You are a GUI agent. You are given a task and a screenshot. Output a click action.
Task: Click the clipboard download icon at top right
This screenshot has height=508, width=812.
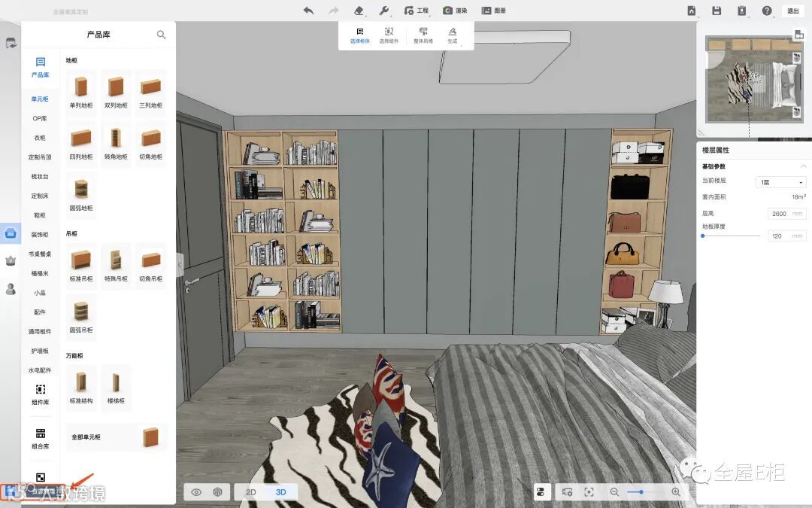[x=741, y=11]
